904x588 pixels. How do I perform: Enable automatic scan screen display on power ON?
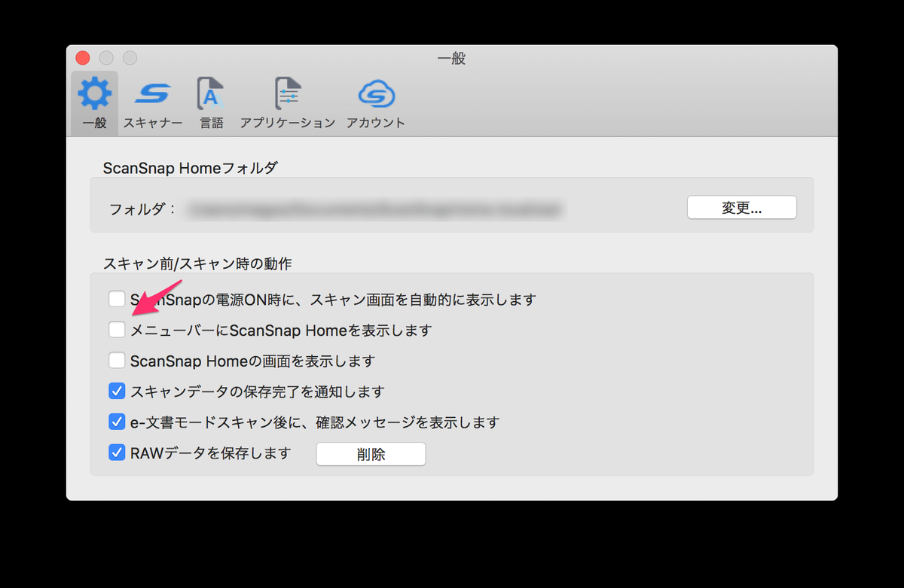117,299
